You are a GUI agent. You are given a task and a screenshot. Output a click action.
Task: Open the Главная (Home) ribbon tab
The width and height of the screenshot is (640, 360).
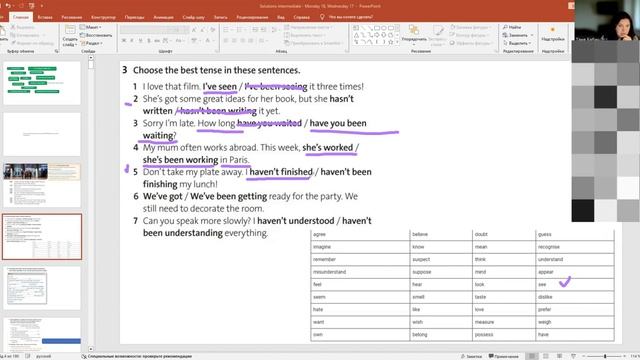[20, 17]
